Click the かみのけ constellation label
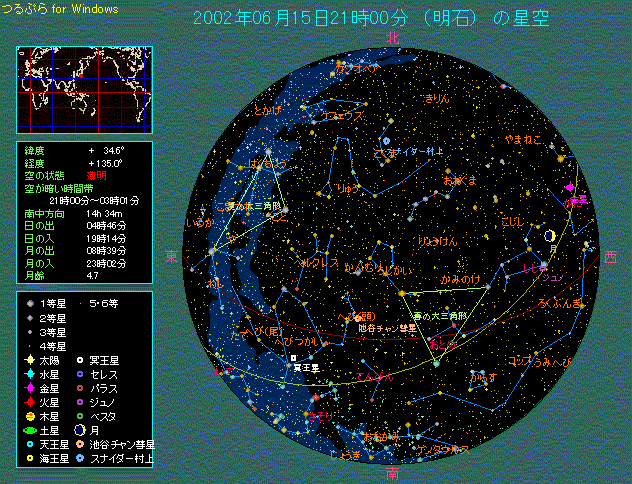This screenshot has height=484, width=632. tap(460, 279)
